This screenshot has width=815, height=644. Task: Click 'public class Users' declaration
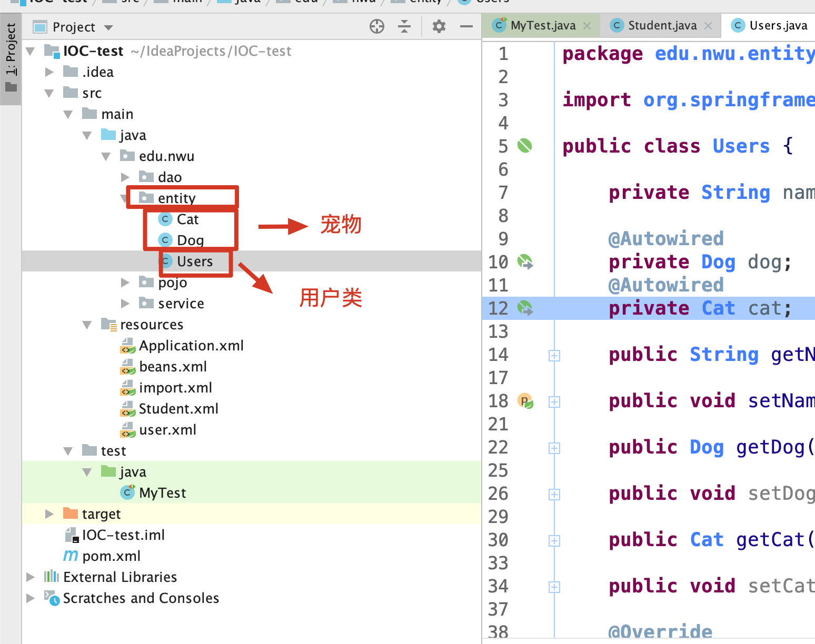click(x=666, y=146)
